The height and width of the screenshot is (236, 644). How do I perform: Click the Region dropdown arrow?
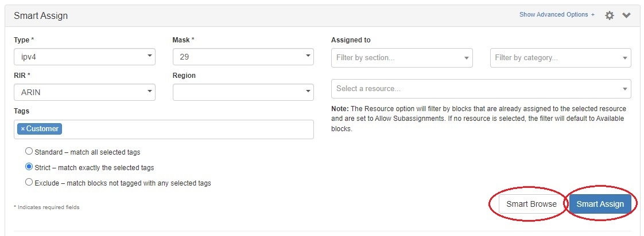308,92
